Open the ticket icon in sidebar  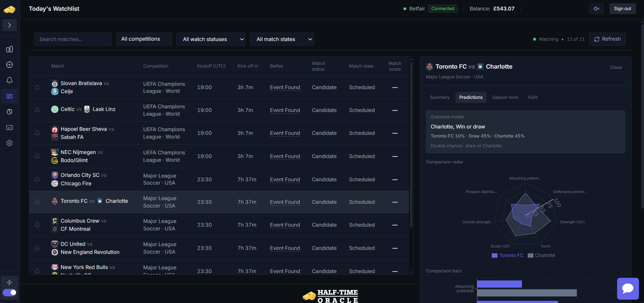pos(9,127)
